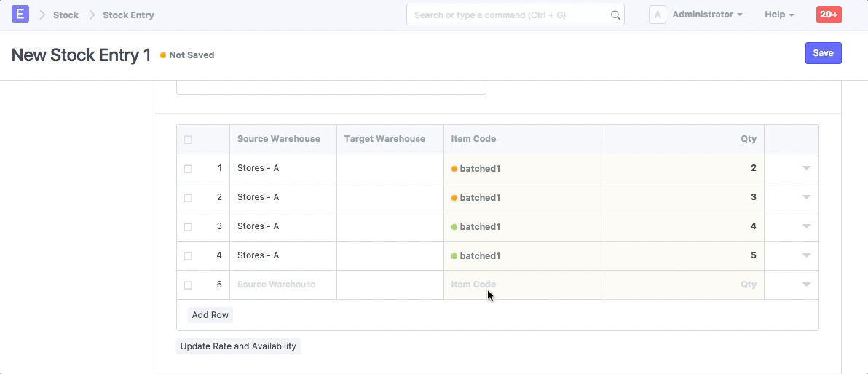Open the Help menu
This screenshot has width=868, height=374.
[778, 15]
